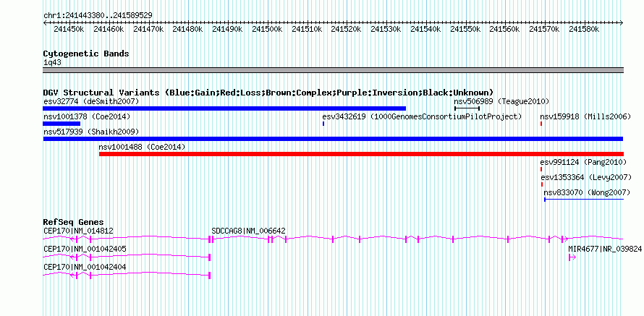
Task: Click the 241520k ruler tick label
Action: click(x=346, y=29)
